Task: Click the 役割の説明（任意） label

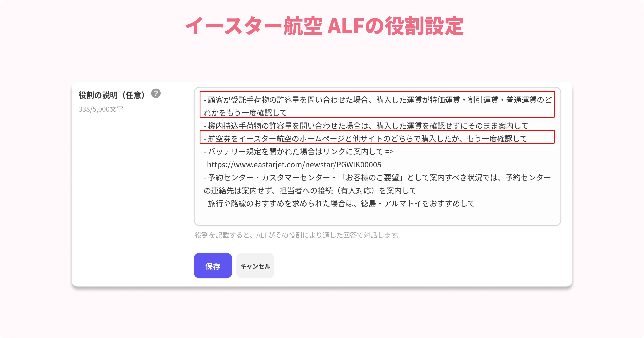Action: click(x=112, y=95)
